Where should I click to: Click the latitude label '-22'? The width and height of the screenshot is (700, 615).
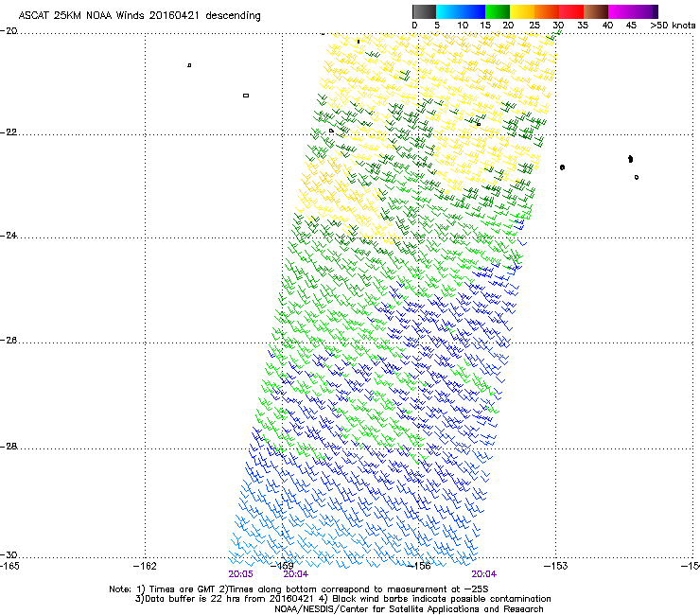(x=9, y=132)
